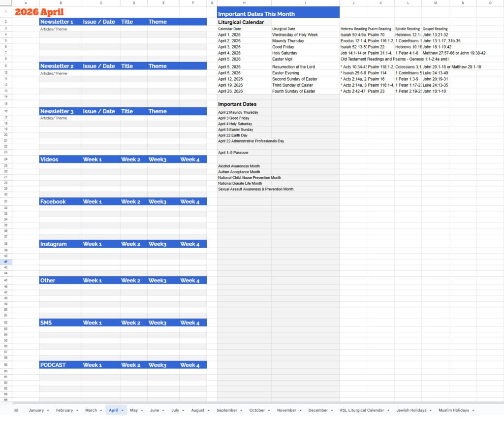Viewport: 504px width, 421px height.
Task: Switch to the Jewish Holidays sheet
Action: [x=413, y=410]
